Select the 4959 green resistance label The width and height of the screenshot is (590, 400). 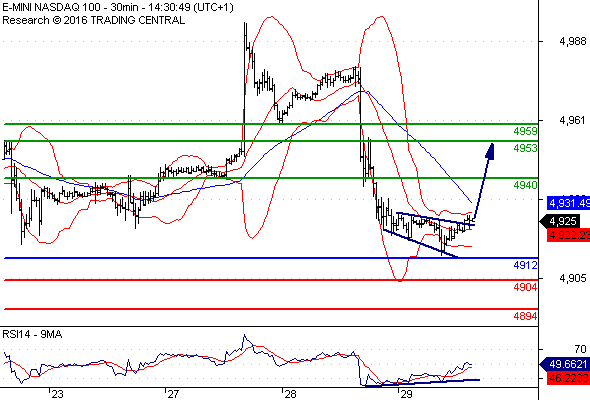525,131
